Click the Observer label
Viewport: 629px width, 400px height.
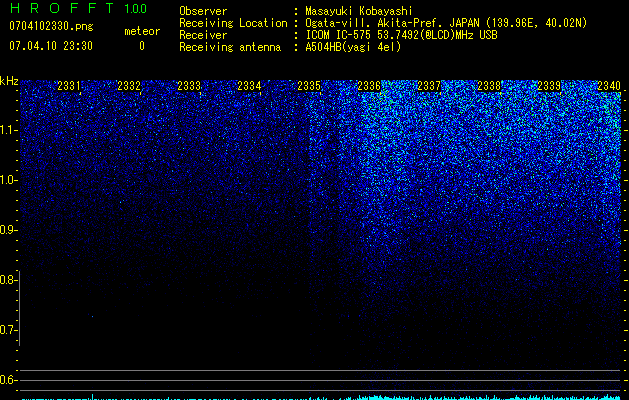(203, 11)
